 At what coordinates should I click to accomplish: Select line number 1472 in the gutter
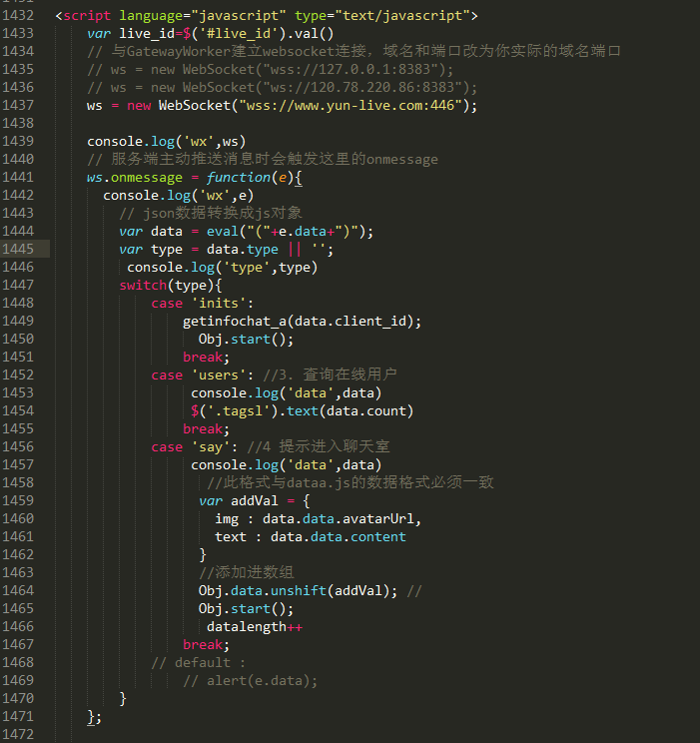click(x=18, y=734)
